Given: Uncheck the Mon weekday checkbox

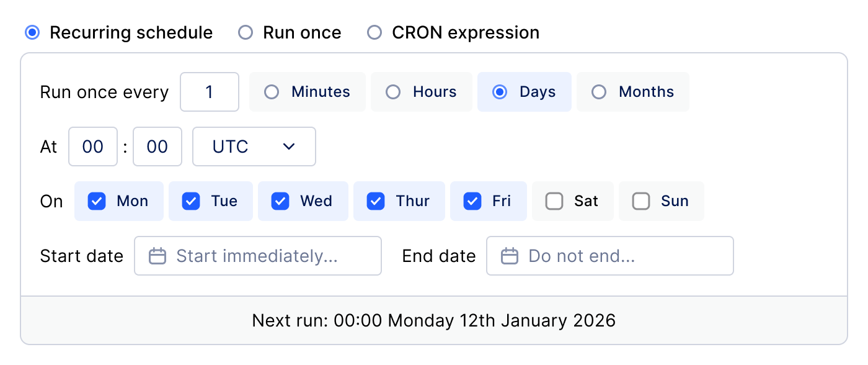Looking at the screenshot, I should coord(97,201).
